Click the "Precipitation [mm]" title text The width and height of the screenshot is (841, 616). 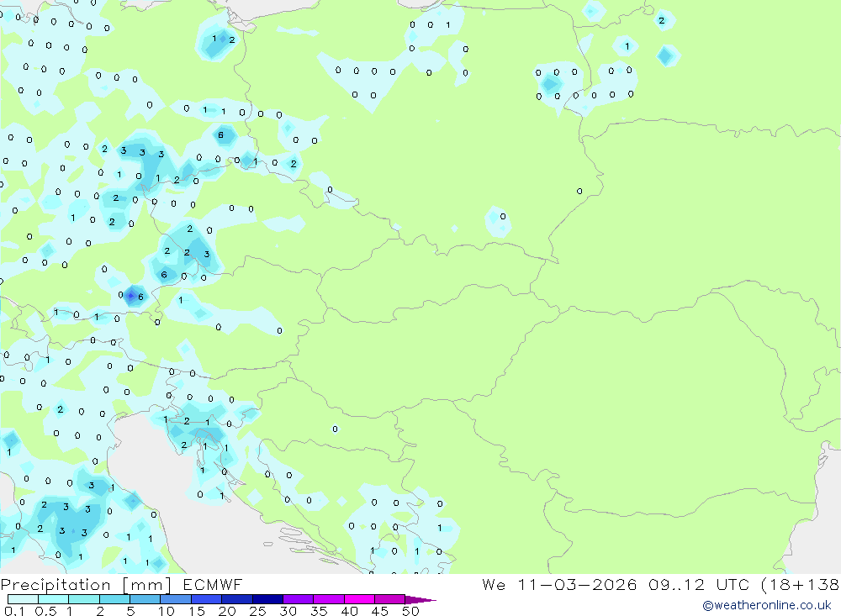coord(86,585)
